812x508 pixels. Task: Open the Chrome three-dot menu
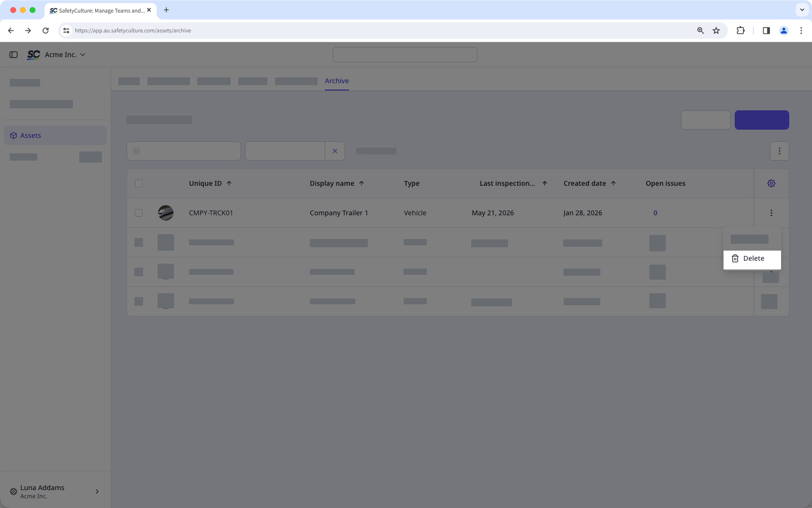(x=801, y=30)
